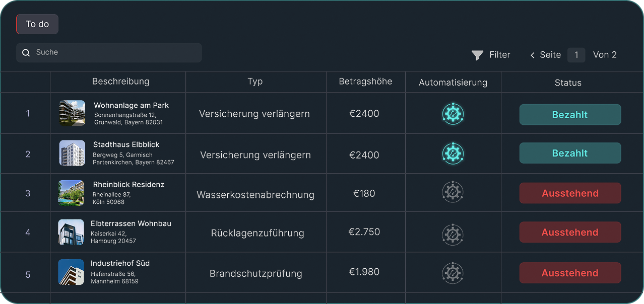644x304 pixels.
Task: Click the automation gear for Wasserkostenabrechnung row
Action: point(453,192)
